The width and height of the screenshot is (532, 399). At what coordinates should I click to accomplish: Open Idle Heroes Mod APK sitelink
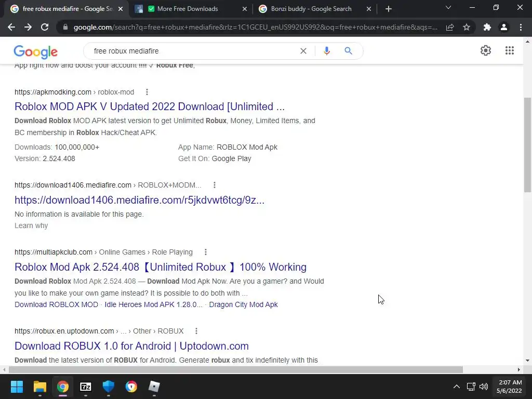point(153,304)
